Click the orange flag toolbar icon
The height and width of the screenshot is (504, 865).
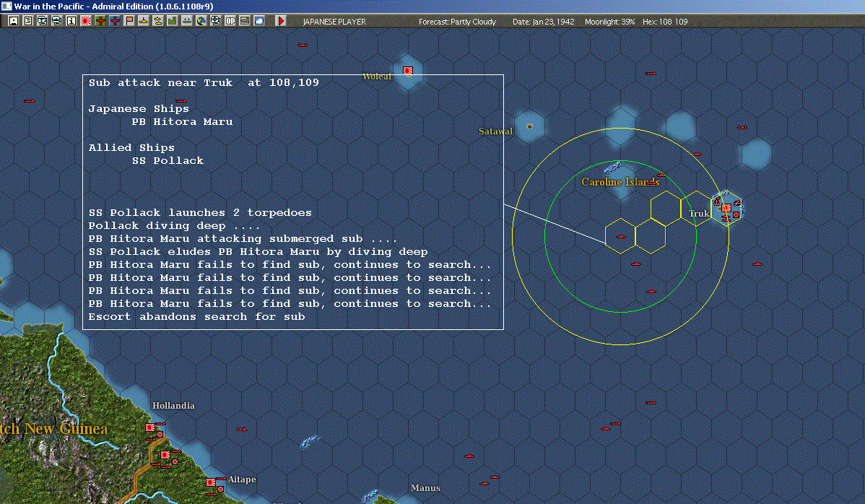pos(129,21)
